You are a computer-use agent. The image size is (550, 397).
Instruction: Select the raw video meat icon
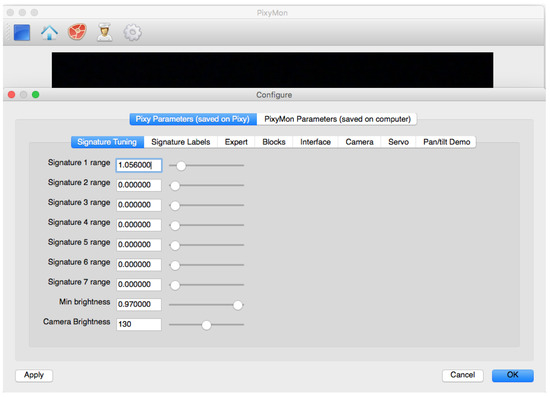tap(77, 32)
